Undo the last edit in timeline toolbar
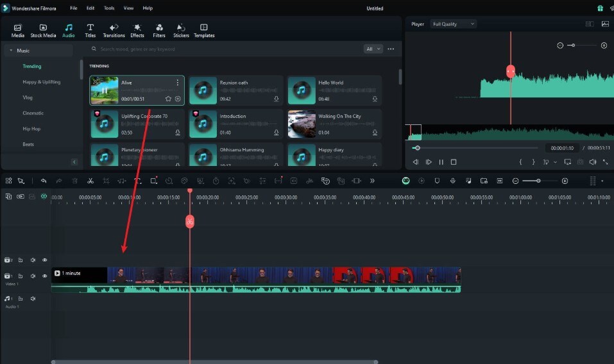614x364 pixels. tap(44, 181)
